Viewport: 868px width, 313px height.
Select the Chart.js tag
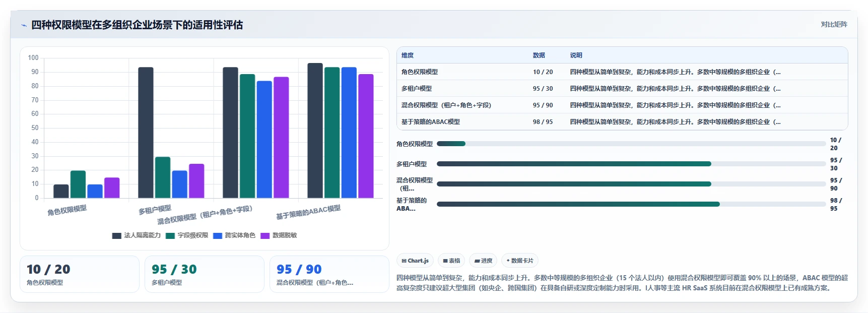point(415,261)
